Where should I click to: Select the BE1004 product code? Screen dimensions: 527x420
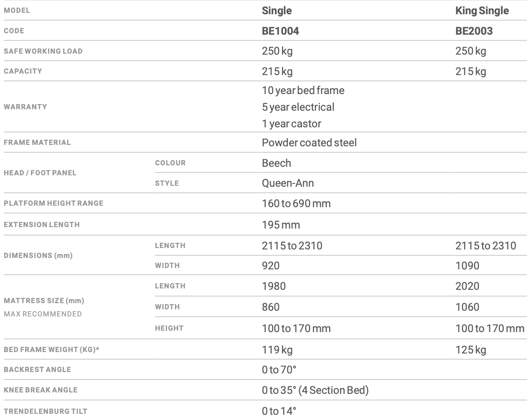pos(280,31)
